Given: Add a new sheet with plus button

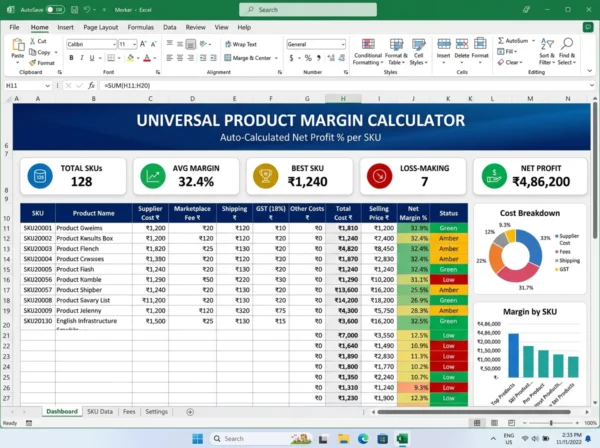Looking at the screenshot, I should click(x=190, y=412).
